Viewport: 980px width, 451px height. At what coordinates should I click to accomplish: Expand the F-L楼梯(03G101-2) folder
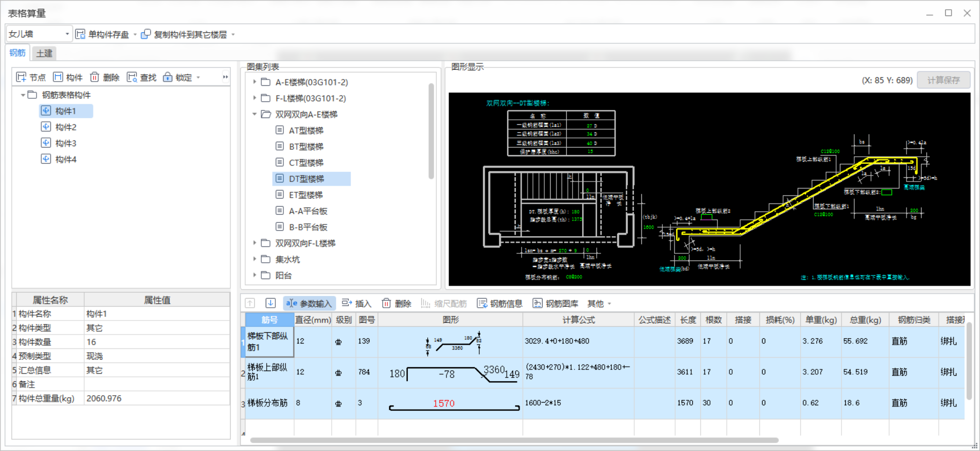pos(254,98)
